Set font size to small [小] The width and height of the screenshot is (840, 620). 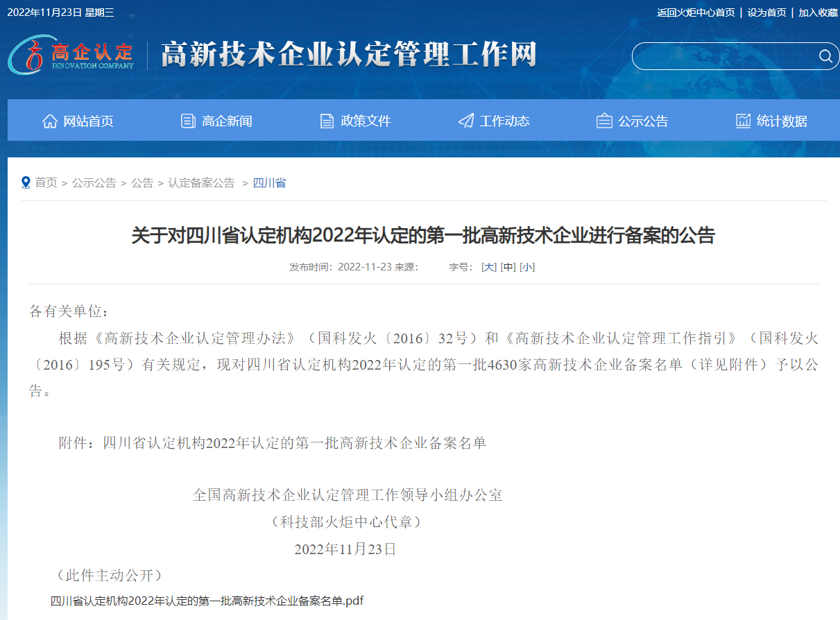527,267
